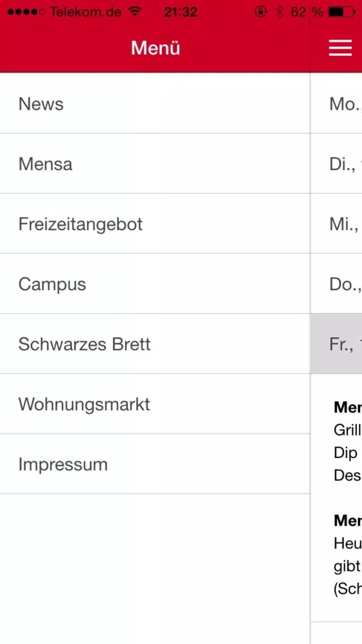Go to the Campus section
The height and width of the screenshot is (644, 362).
click(x=155, y=284)
